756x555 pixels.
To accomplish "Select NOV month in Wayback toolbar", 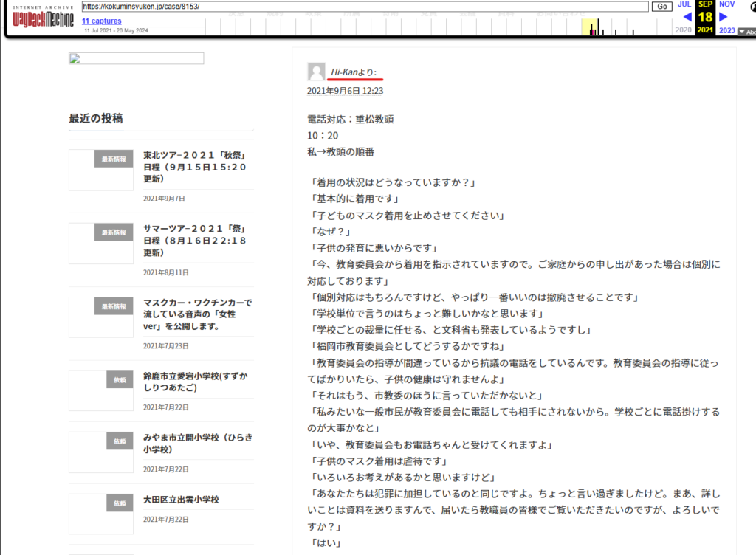I will (x=726, y=4).
